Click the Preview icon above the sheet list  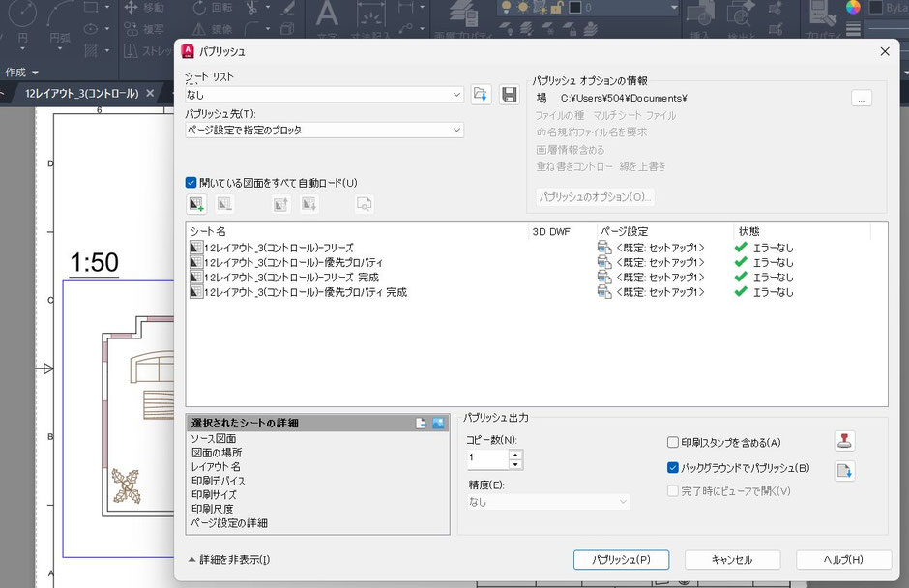coord(364,204)
